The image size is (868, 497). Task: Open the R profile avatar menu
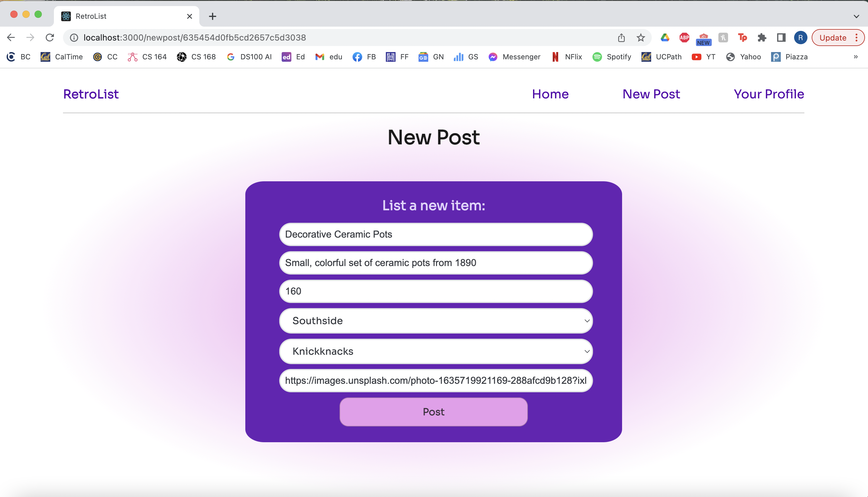tap(800, 38)
